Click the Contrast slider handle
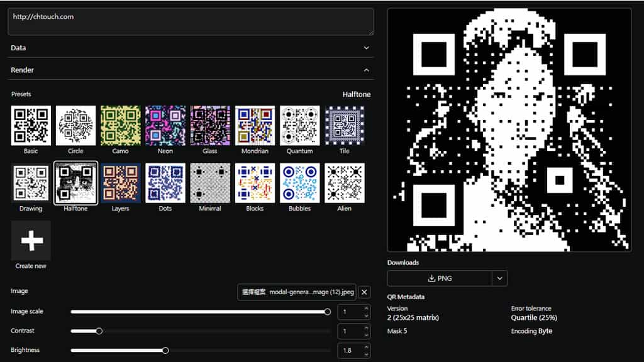 tap(99, 331)
